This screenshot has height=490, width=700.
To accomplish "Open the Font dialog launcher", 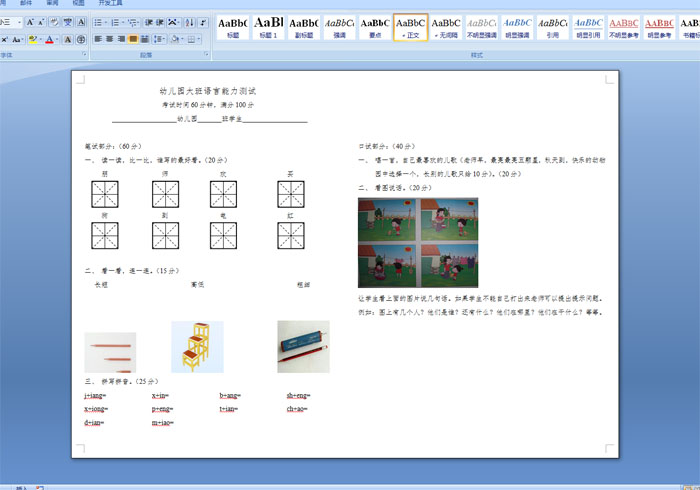I will [x=84, y=54].
